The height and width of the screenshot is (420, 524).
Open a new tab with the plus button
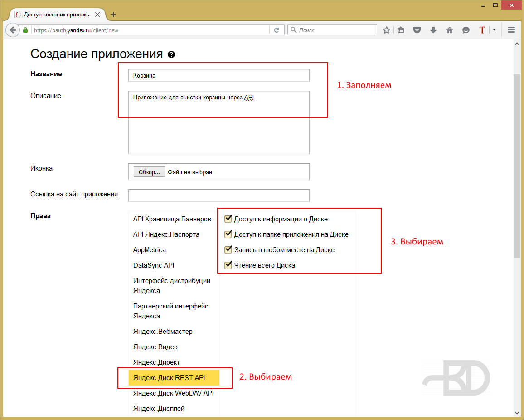pos(113,15)
